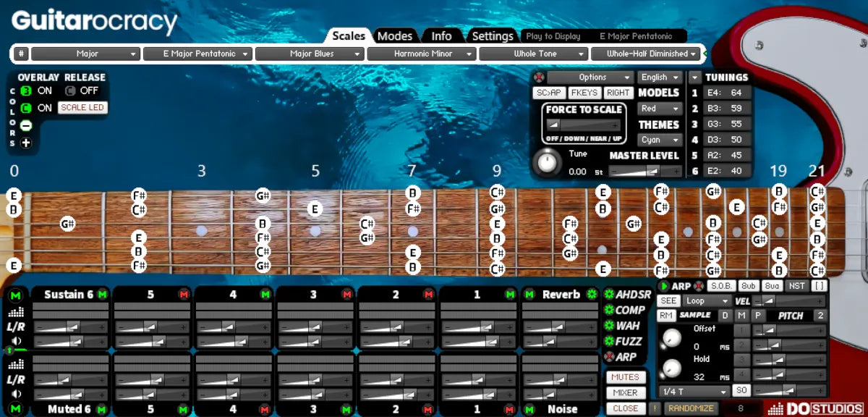Click the green master M icon top-left of mixer
This screenshot has width=868, height=417.
[x=16, y=295]
